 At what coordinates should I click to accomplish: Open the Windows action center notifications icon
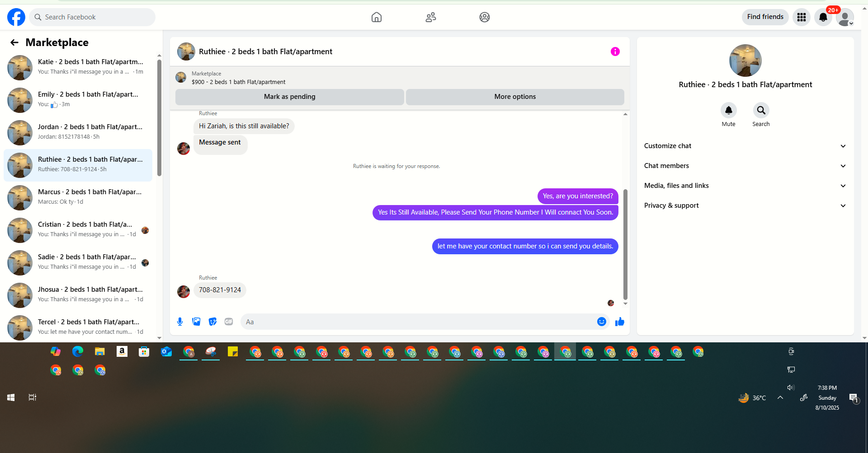(854, 398)
